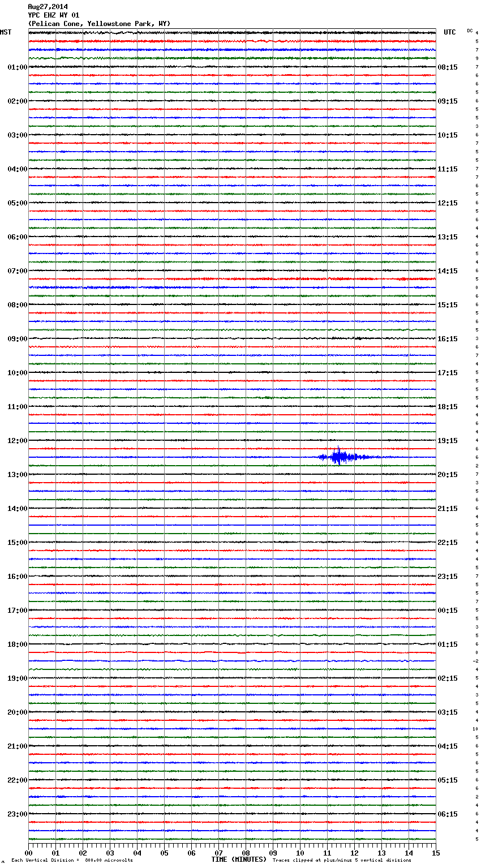
Task: Click the UTC timezone header label
Action: coord(449,32)
